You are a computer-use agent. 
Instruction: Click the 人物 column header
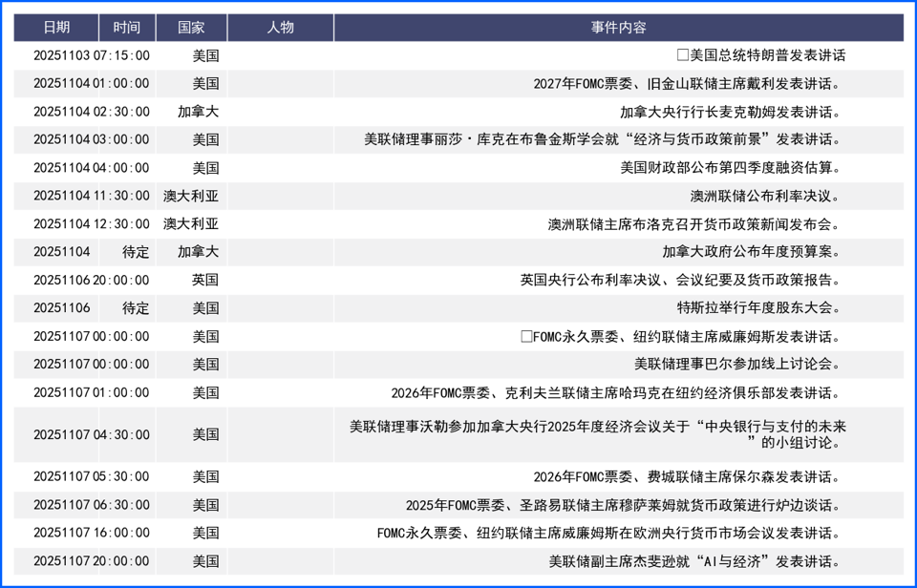pos(279,28)
